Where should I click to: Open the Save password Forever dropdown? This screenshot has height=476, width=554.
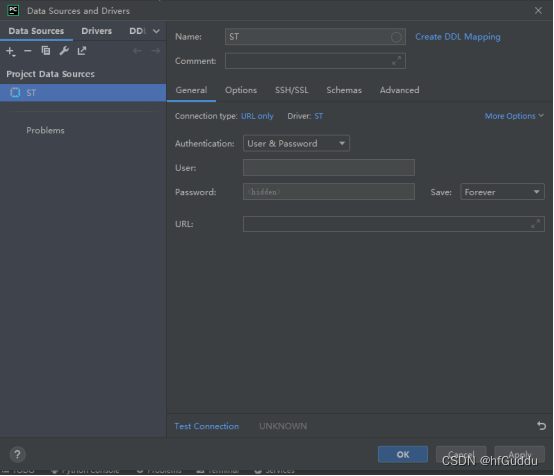click(502, 192)
